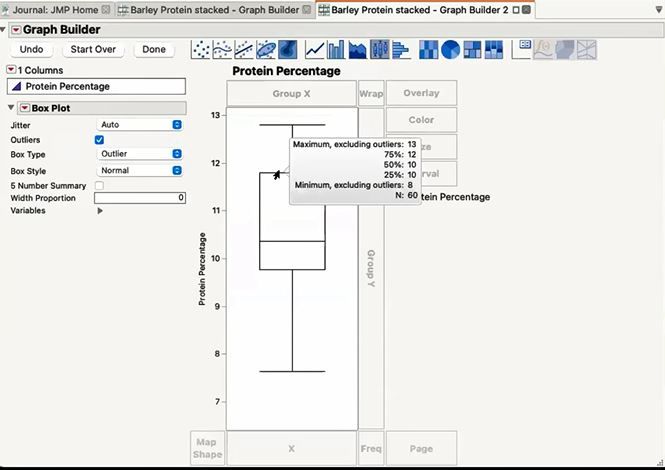Viewport: 665px width, 470px height.
Task: Uncheck the Outliers checkbox
Action: [x=99, y=140]
